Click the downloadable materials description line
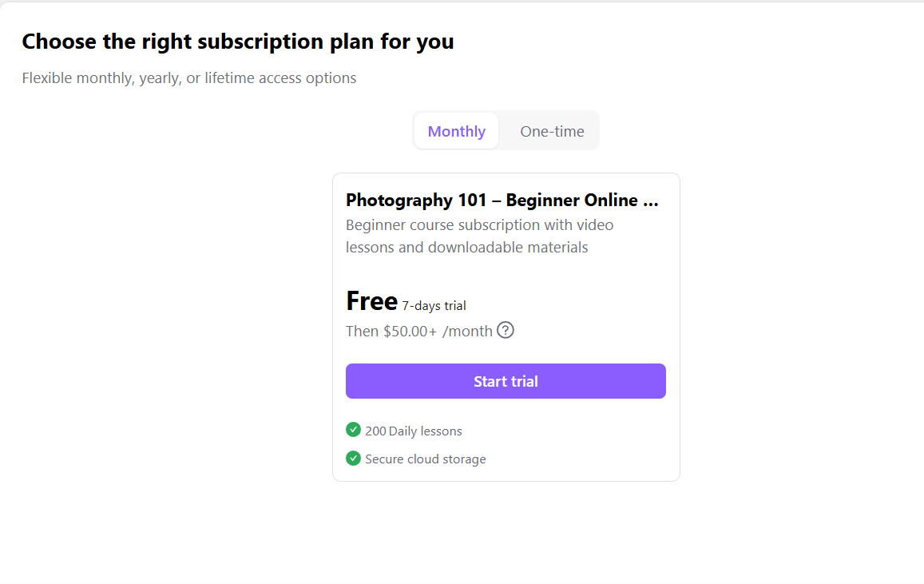Screen dimensions: 924x584 point(466,248)
